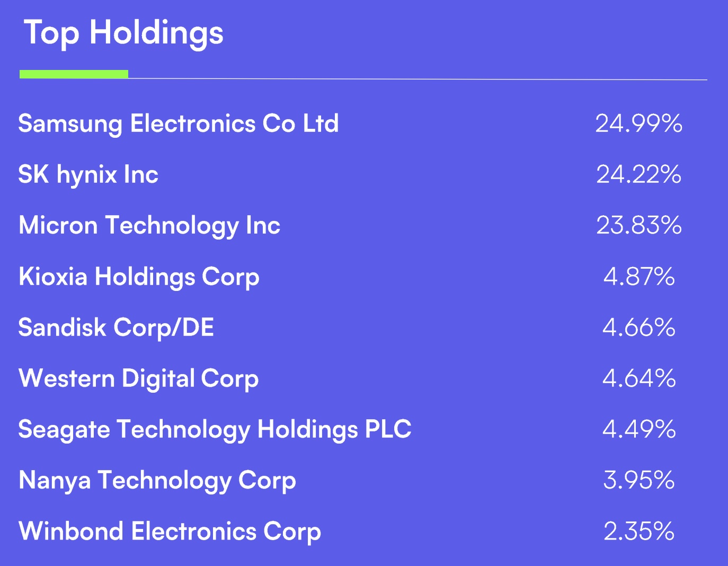This screenshot has height=566, width=728.
Task: Select Sandisk Corp/DE in the list
Action: click(116, 327)
